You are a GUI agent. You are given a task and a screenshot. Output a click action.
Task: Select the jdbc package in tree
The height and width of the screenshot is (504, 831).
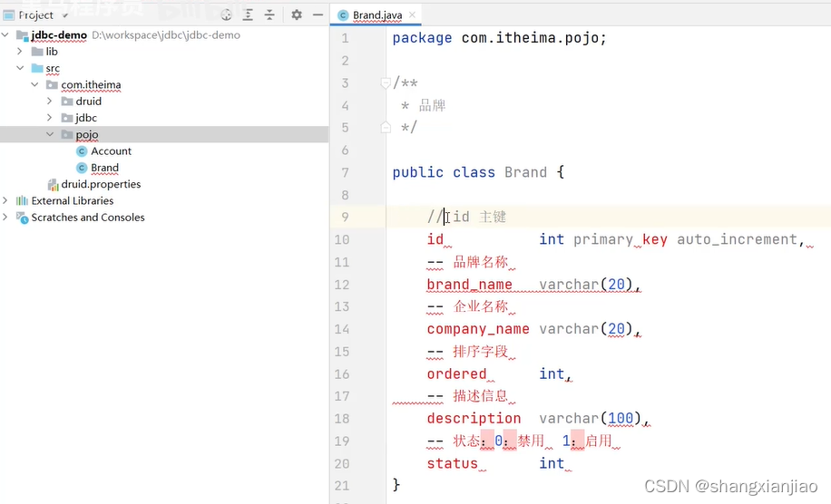click(86, 118)
